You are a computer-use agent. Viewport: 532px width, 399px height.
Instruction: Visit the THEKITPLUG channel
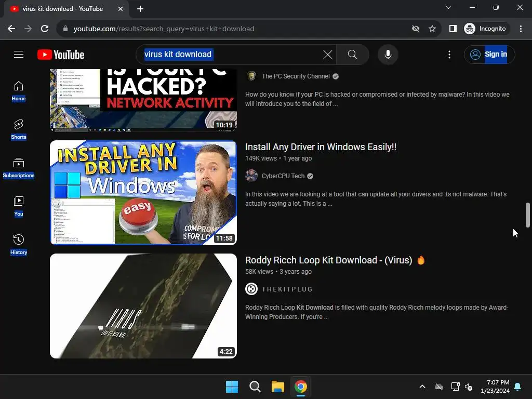[287, 289]
